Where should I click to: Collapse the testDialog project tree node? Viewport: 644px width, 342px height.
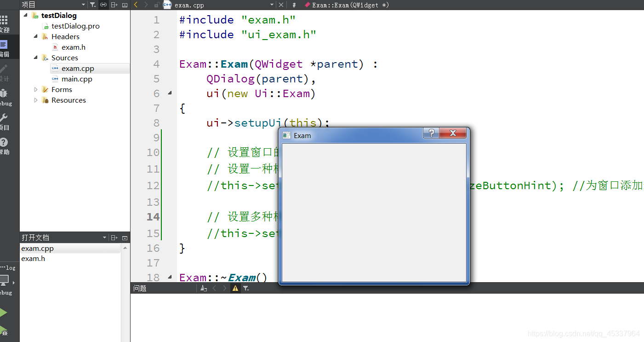tap(26, 15)
